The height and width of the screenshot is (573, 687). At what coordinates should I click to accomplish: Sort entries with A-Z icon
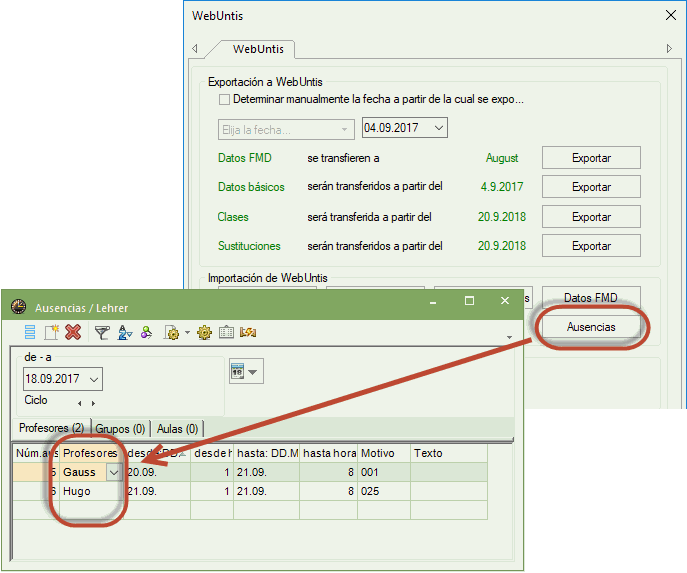125,333
